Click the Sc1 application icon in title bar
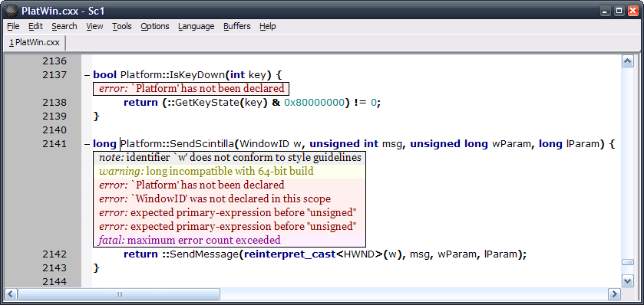 [x=12, y=10]
